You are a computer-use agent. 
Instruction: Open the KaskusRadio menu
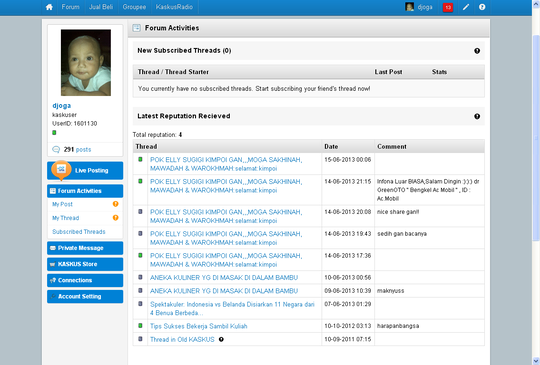174,7
